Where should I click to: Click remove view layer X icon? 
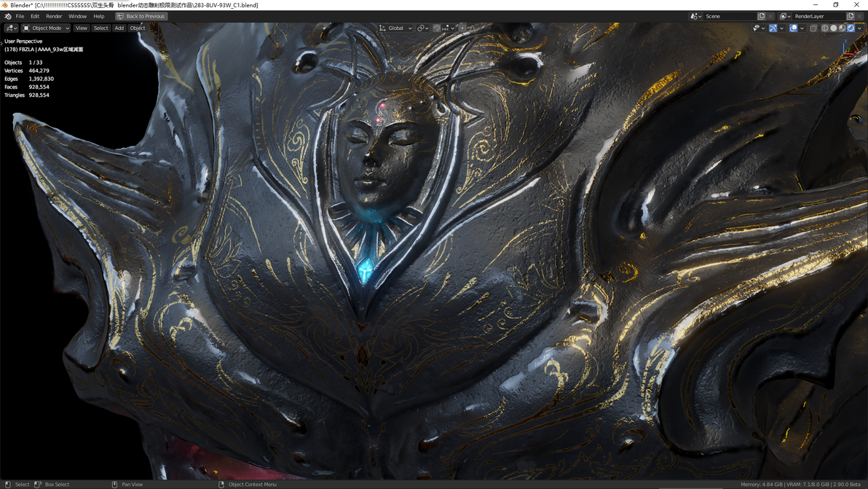(x=859, y=16)
